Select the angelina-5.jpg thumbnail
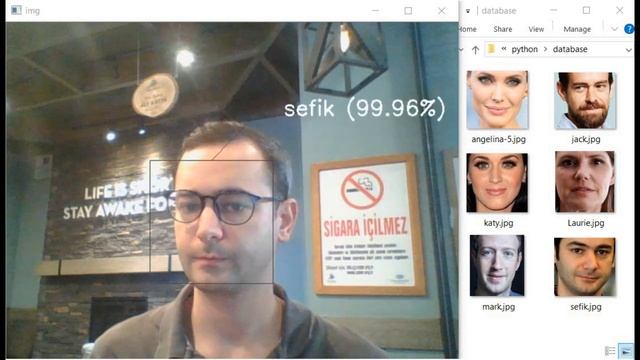 498,100
